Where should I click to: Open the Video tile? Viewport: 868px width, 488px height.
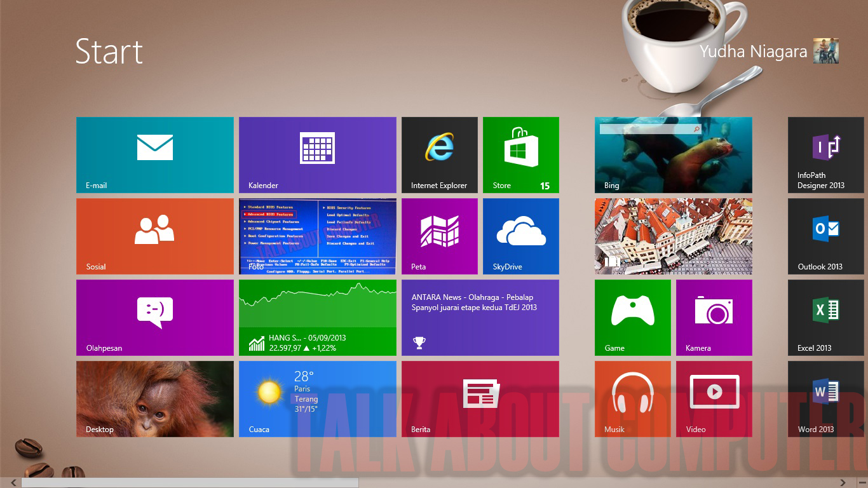[x=714, y=399]
